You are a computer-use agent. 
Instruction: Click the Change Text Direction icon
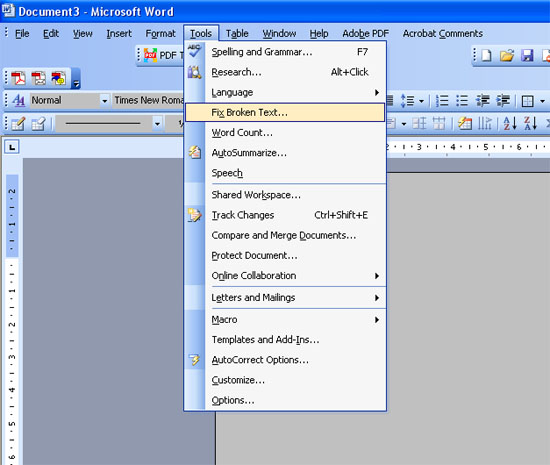pos(485,123)
